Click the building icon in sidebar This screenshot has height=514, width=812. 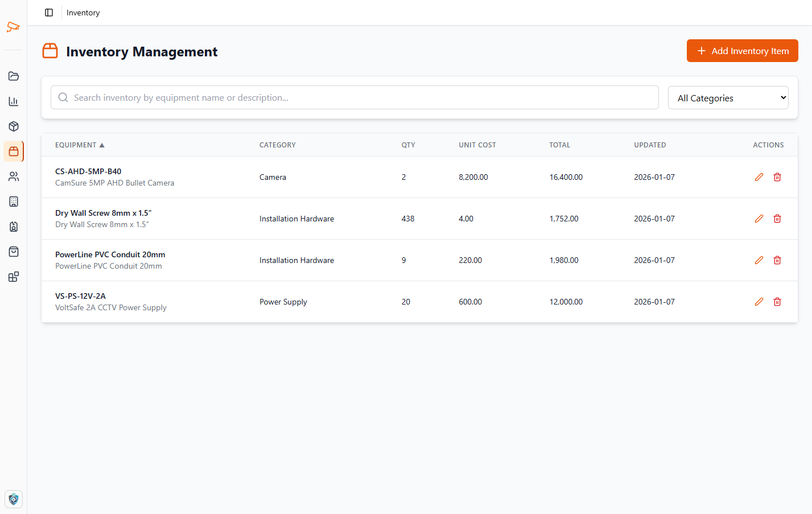pyautogui.click(x=14, y=202)
